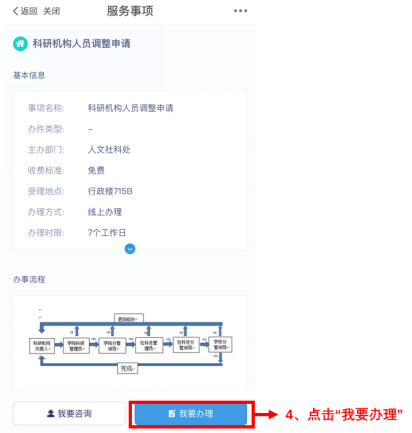The height and width of the screenshot is (433, 412).
Task: Click the 行政楼715B location value
Action: pos(110,191)
